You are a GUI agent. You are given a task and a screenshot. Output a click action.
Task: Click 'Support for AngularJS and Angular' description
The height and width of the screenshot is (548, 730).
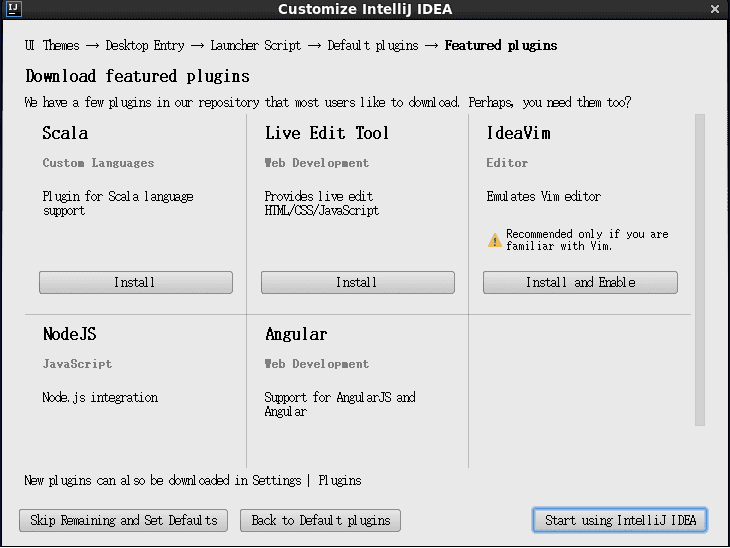340,404
